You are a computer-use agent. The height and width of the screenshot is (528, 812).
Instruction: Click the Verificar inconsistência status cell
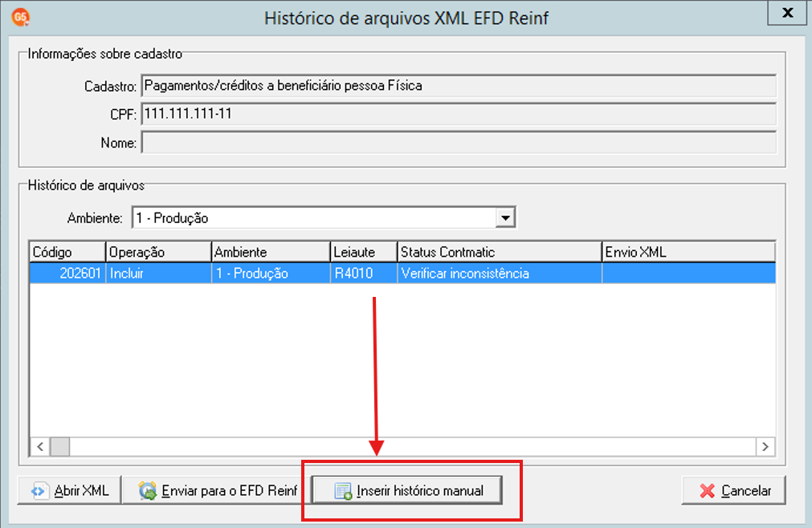500,273
